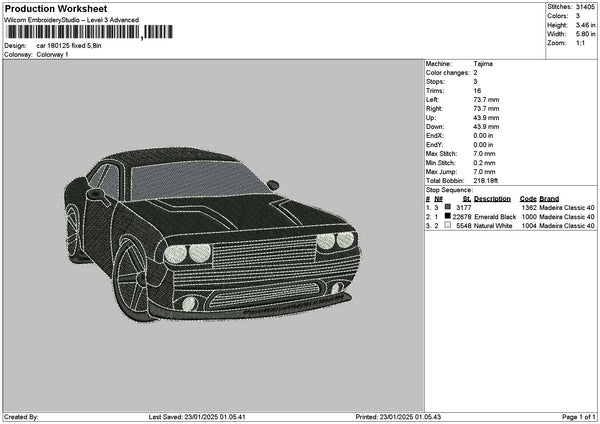Click the Stitches count value 31405
The image size is (600, 424).
click(586, 8)
